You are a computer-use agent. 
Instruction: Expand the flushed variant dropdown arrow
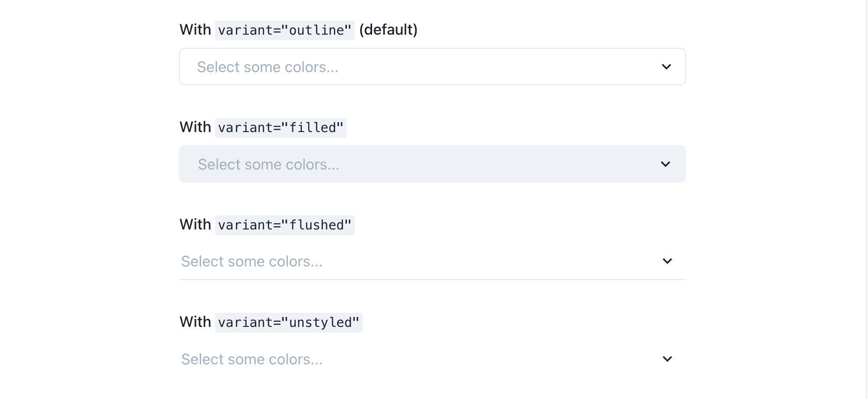667,261
